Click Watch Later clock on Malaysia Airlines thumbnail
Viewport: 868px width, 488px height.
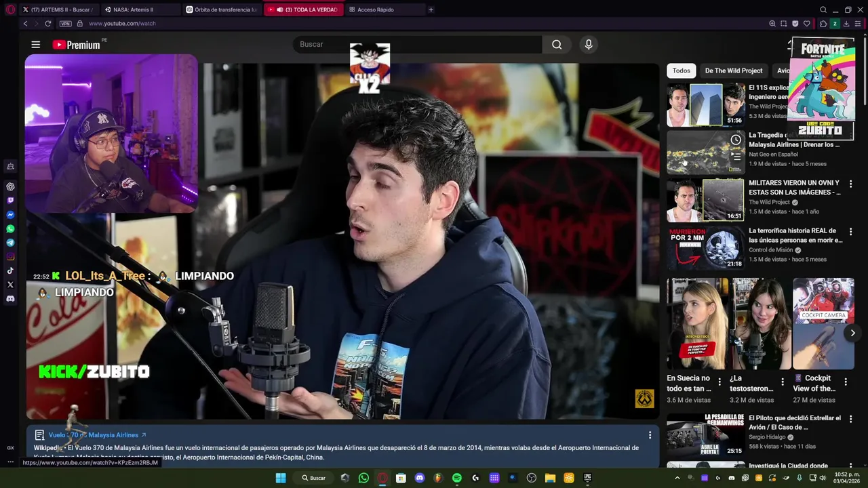[x=736, y=140]
